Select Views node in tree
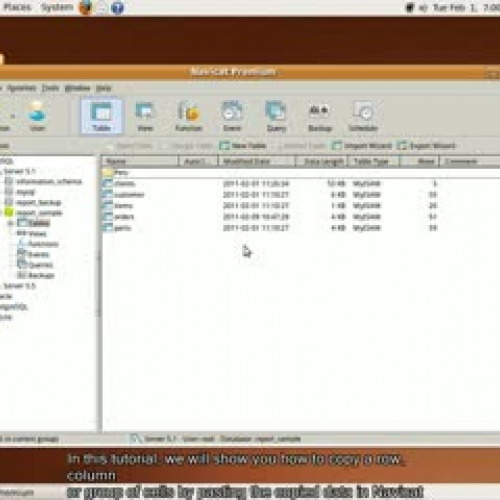The height and width of the screenshot is (500, 500). (37, 233)
